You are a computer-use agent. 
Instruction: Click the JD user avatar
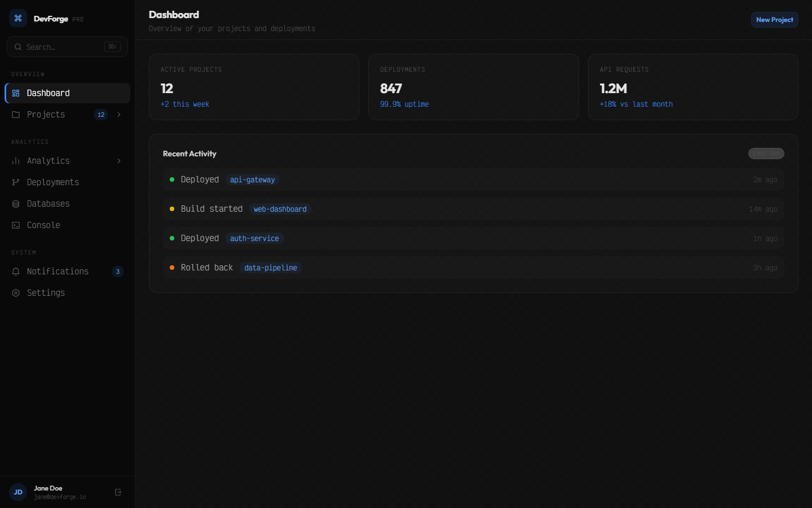(x=18, y=492)
